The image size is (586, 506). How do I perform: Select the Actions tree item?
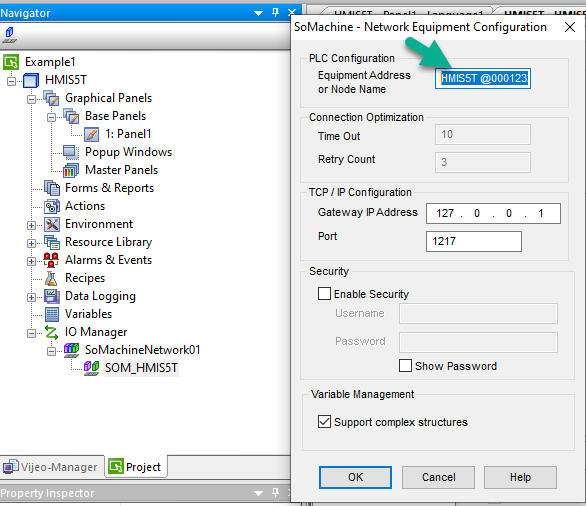coord(85,206)
